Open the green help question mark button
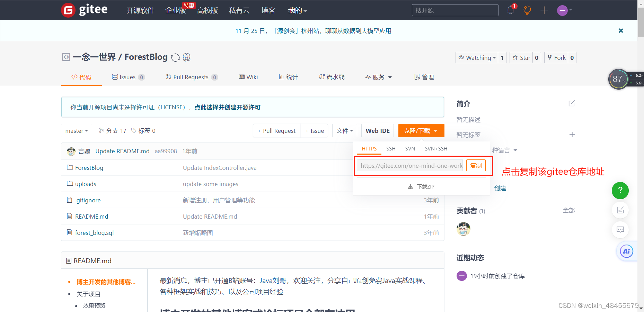This screenshot has height=312, width=644. (620, 191)
